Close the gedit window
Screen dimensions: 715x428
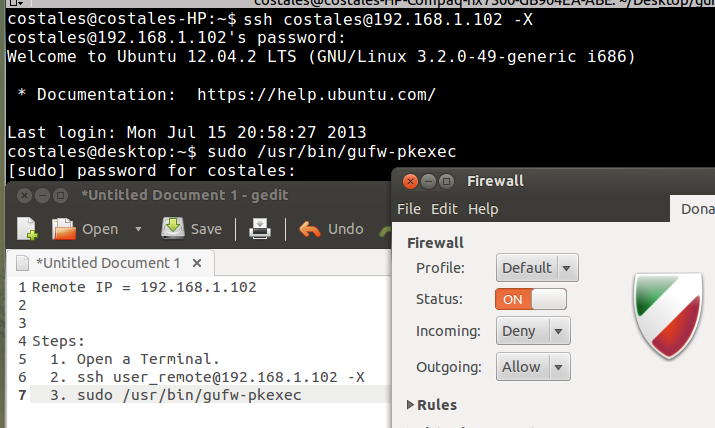point(24,196)
